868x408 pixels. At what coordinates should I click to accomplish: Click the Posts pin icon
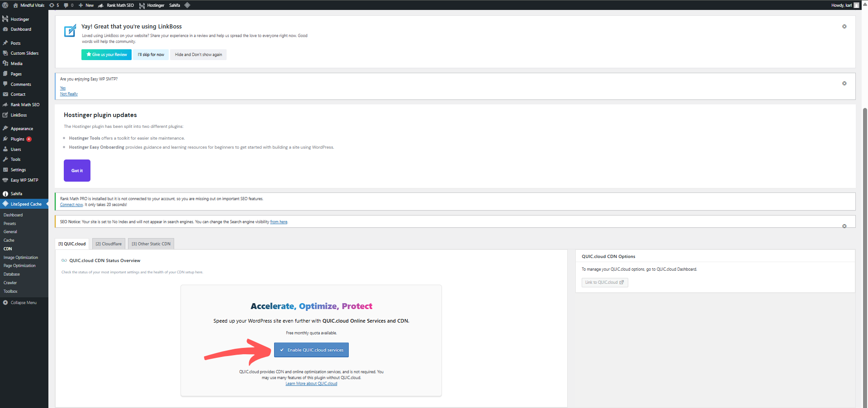click(x=5, y=43)
